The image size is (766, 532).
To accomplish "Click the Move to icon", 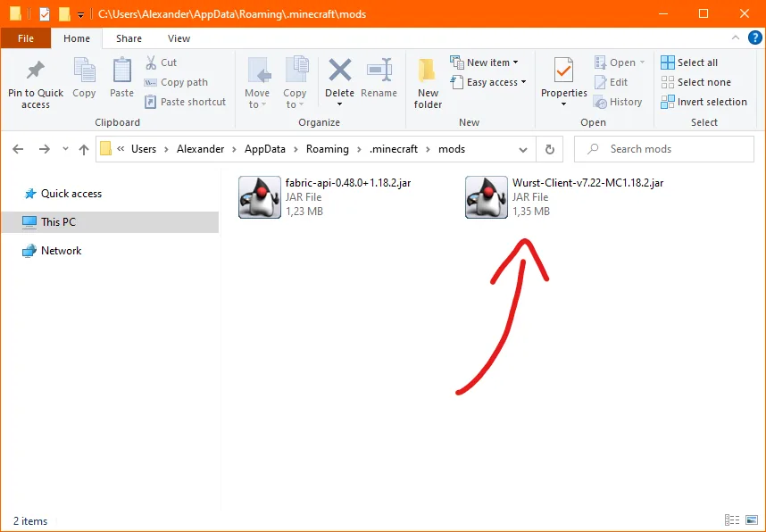I will click(x=258, y=70).
